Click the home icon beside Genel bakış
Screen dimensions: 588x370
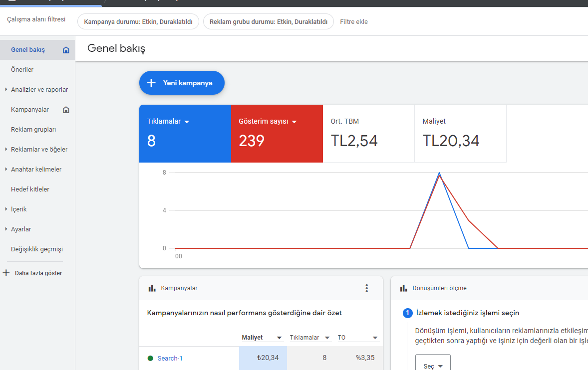click(x=66, y=50)
